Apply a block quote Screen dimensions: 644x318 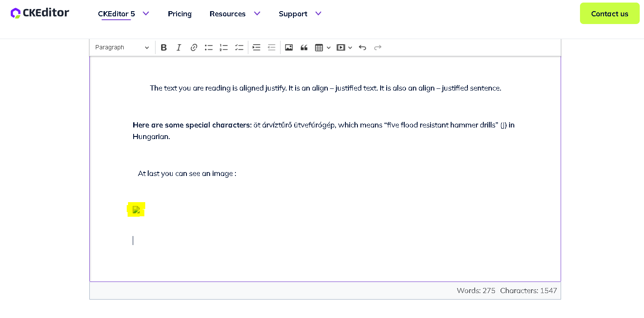pyautogui.click(x=304, y=47)
